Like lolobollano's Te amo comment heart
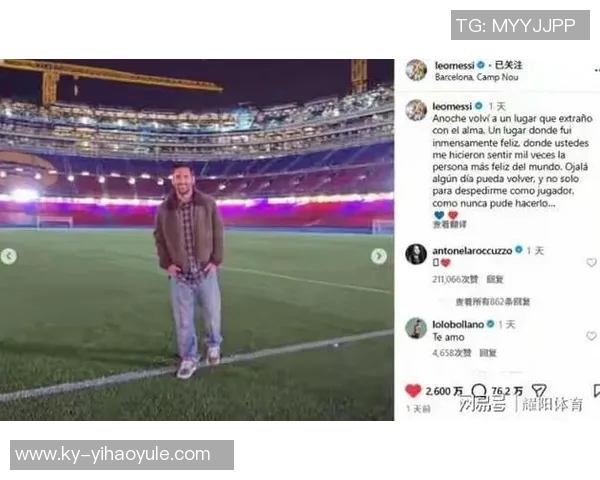600x480 pixels. pos(591,336)
